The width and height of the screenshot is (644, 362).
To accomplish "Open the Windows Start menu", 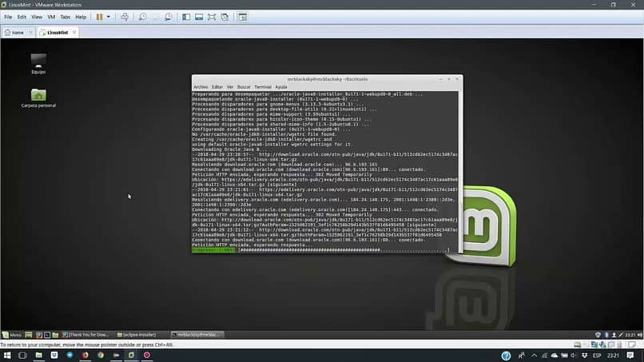I will click(7, 355).
